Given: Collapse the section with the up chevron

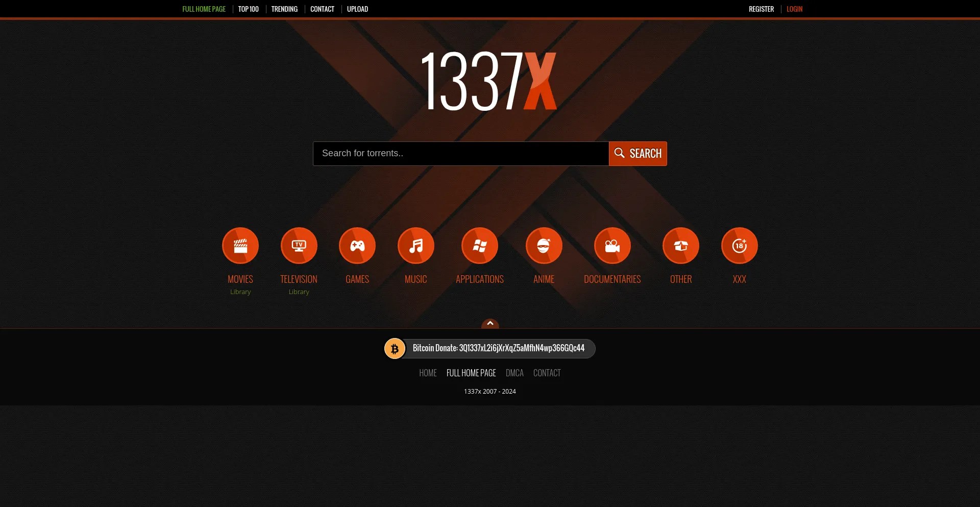Looking at the screenshot, I should 490,324.
